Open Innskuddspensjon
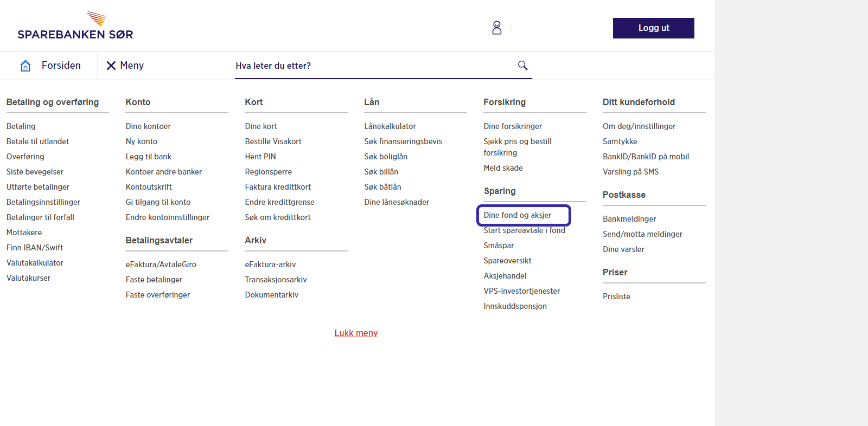This screenshot has width=868, height=426. click(x=515, y=306)
